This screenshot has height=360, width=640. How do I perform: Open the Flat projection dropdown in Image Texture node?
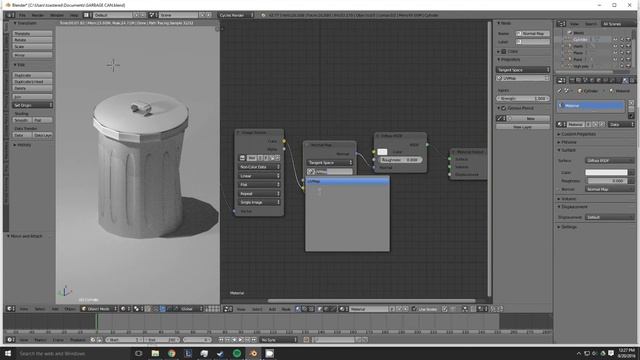tap(259, 185)
